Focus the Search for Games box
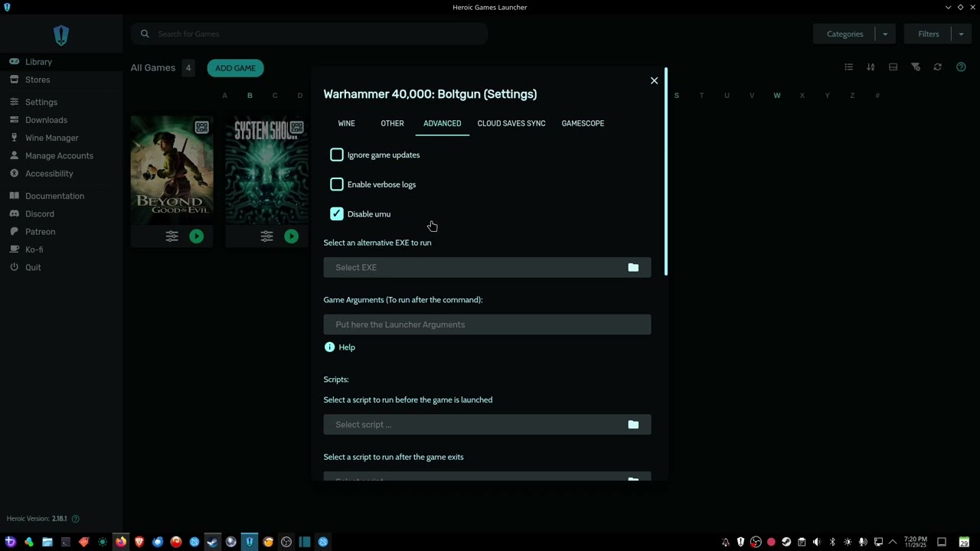 pyautogui.click(x=309, y=34)
